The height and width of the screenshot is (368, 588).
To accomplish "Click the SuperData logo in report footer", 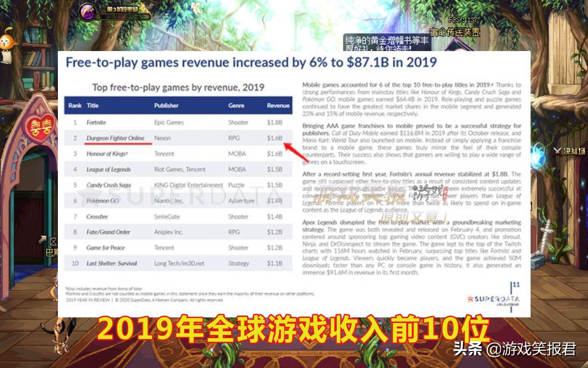I will coord(493,299).
